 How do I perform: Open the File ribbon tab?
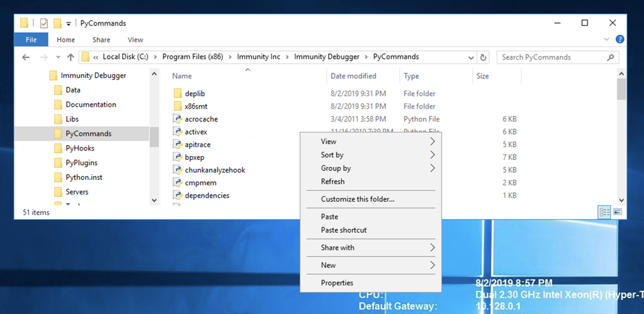[x=31, y=40]
